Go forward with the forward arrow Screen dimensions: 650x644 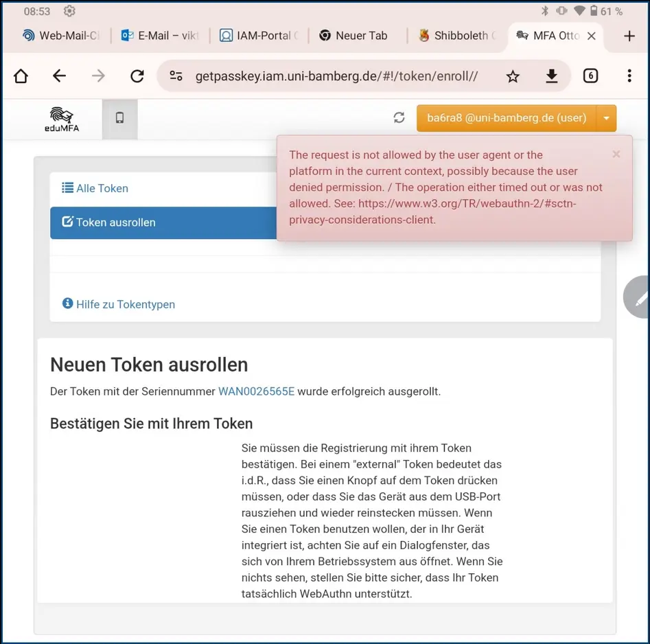click(98, 76)
